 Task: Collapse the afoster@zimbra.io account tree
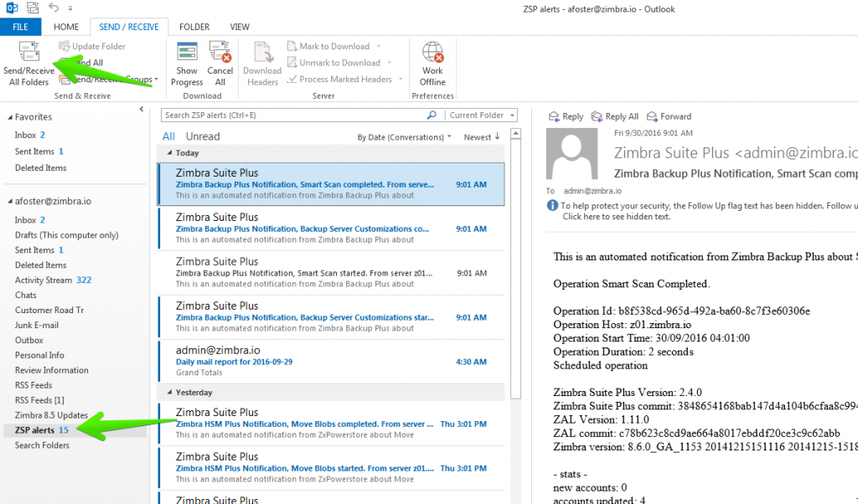10,202
